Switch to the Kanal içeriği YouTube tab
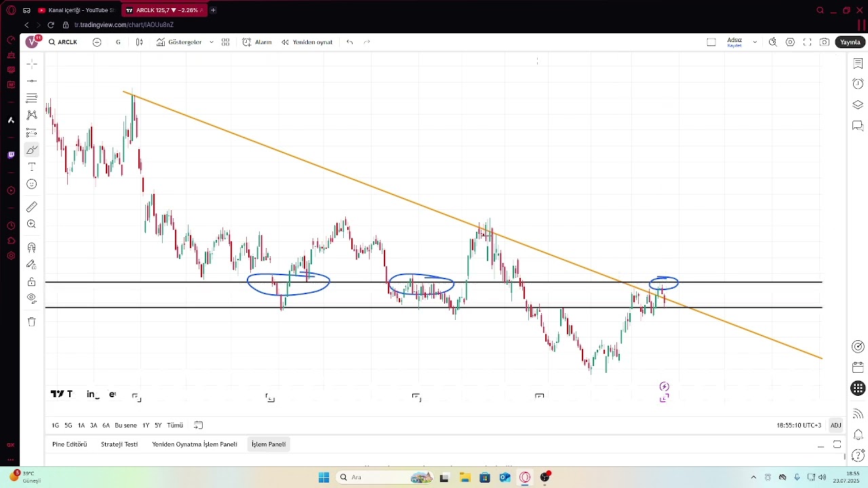 pyautogui.click(x=77, y=10)
